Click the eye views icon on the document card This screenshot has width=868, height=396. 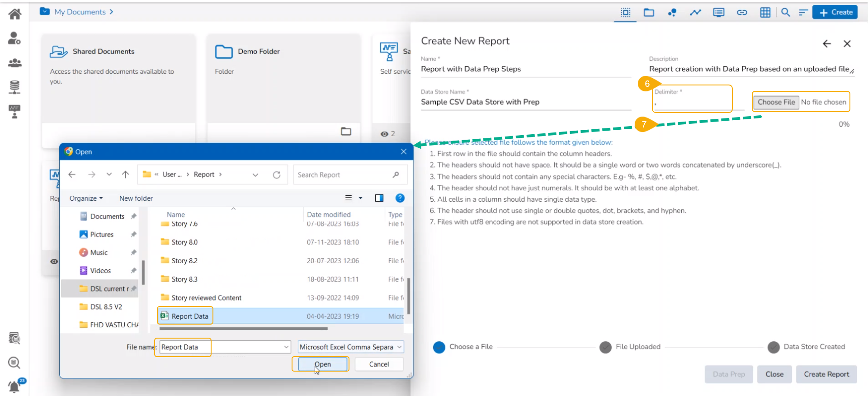(384, 134)
